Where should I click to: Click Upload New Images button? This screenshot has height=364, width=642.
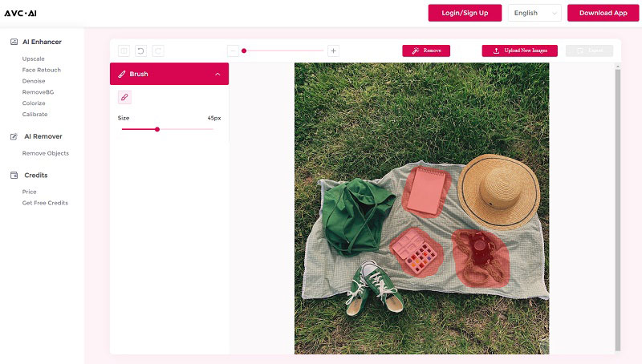pos(519,51)
